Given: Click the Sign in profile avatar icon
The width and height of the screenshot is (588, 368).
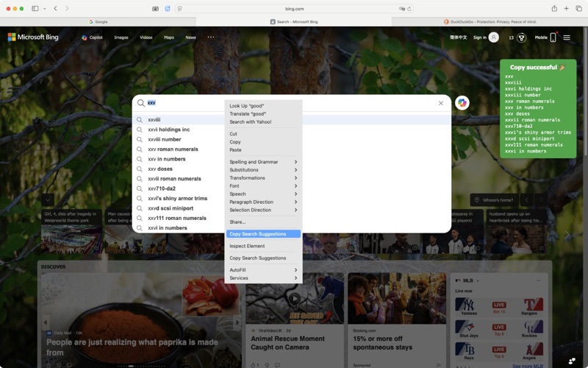Looking at the screenshot, I should (x=493, y=38).
